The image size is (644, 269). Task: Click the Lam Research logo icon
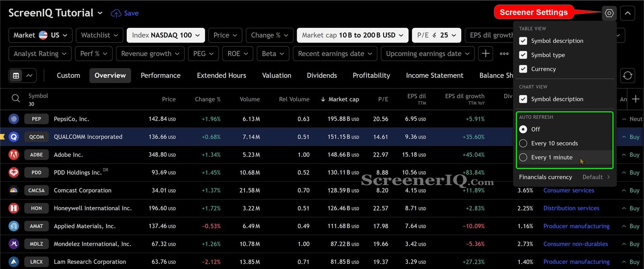(x=14, y=262)
